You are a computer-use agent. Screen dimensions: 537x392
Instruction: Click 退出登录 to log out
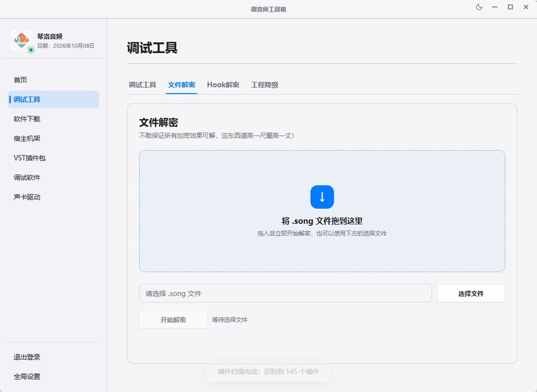[53, 357]
